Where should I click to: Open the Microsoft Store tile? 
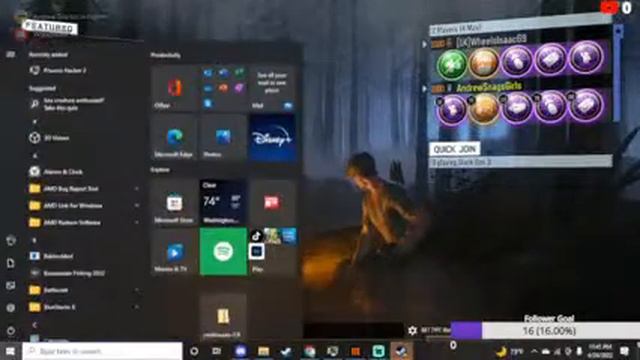pyautogui.click(x=174, y=203)
